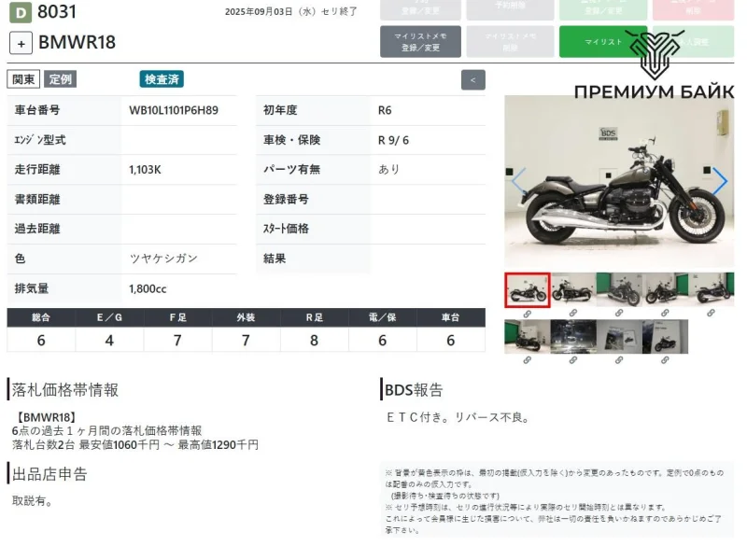The width and height of the screenshot is (747, 560).
Task: Click link icon under third thumbnail
Action: [618, 314]
